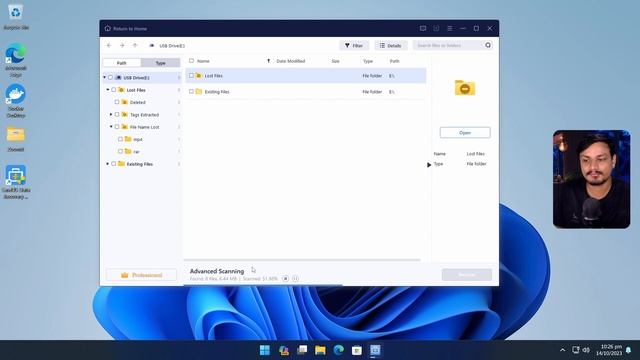Screen dimensions: 640x360
Task: Click the rar folder icon in tree
Action: 128,151
